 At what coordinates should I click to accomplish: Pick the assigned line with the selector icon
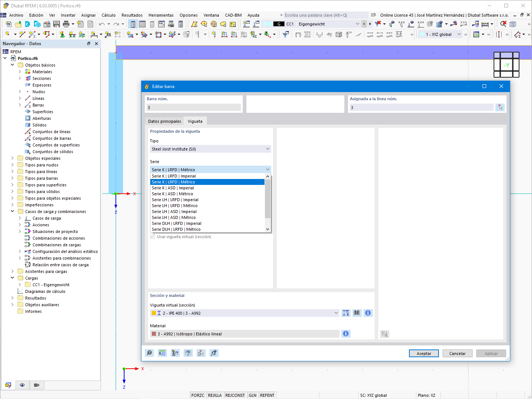click(500, 107)
